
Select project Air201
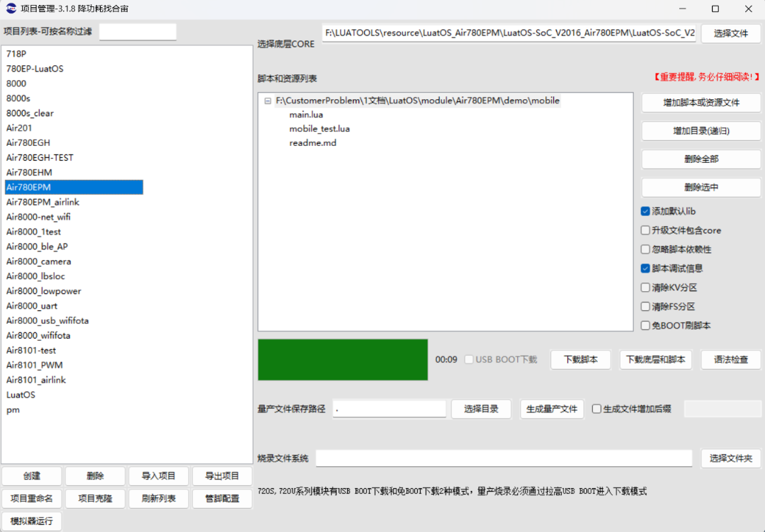click(x=19, y=128)
